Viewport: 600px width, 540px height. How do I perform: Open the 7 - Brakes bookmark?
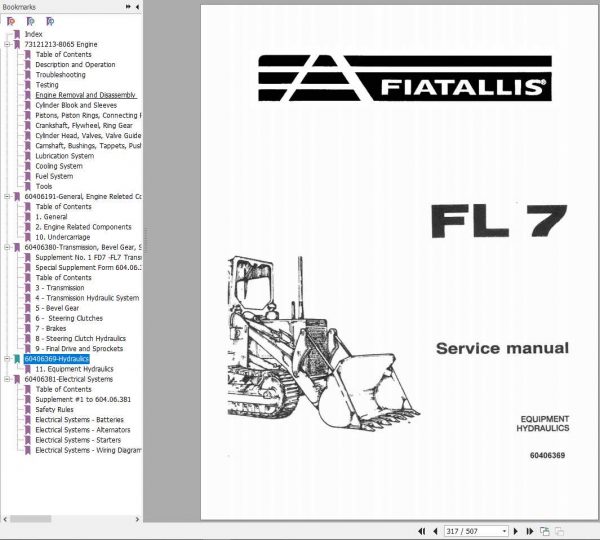(x=51, y=328)
